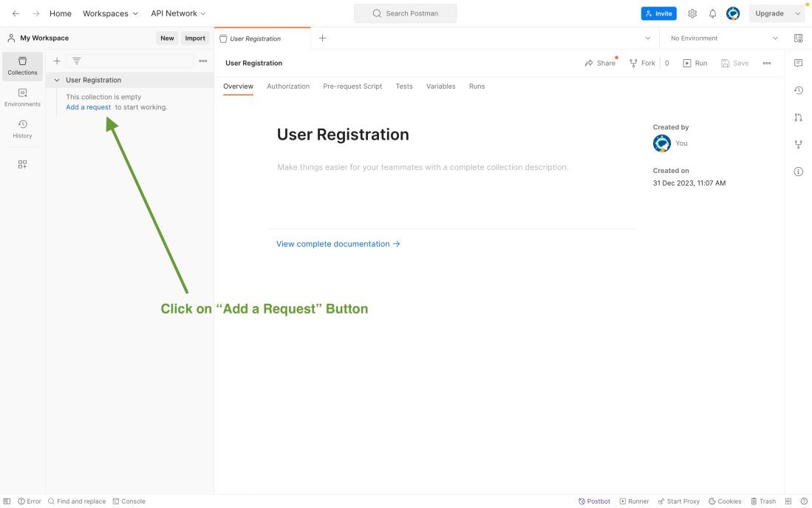Open the History sidebar panel
The image size is (812, 508).
coord(22,129)
